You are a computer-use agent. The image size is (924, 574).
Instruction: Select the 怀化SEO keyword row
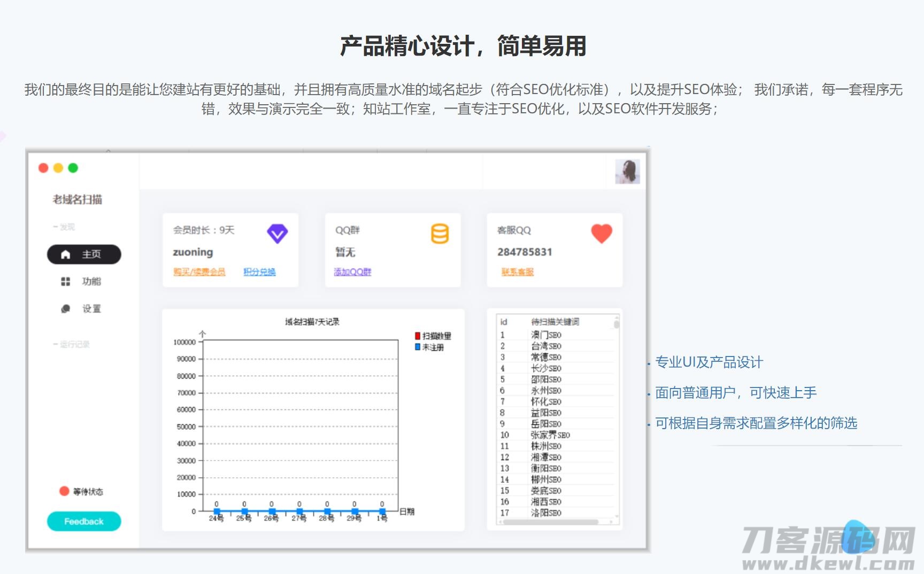click(555, 401)
